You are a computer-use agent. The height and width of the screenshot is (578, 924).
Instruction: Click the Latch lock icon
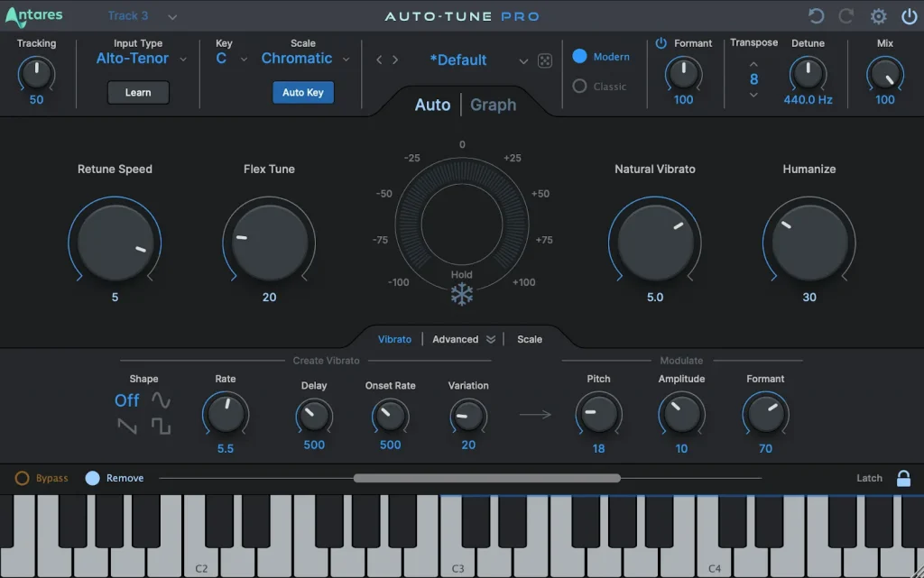click(x=904, y=478)
